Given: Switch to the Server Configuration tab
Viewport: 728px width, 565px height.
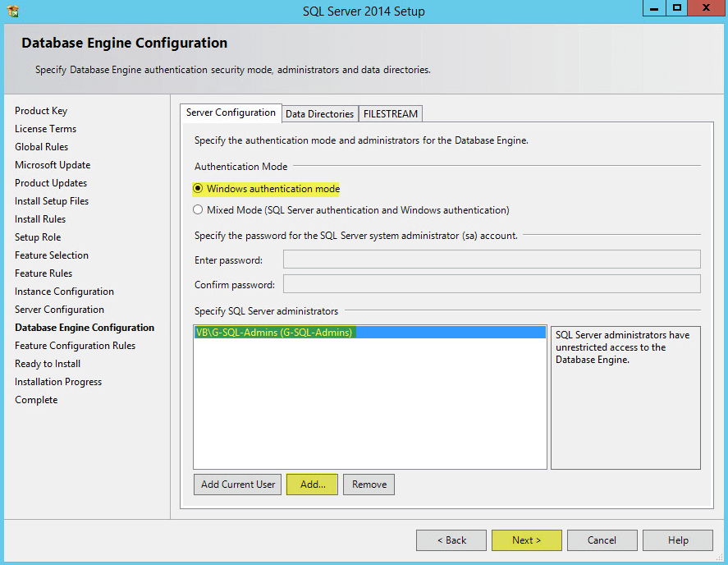Looking at the screenshot, I should pyautogui.click(x=231, y=113).
